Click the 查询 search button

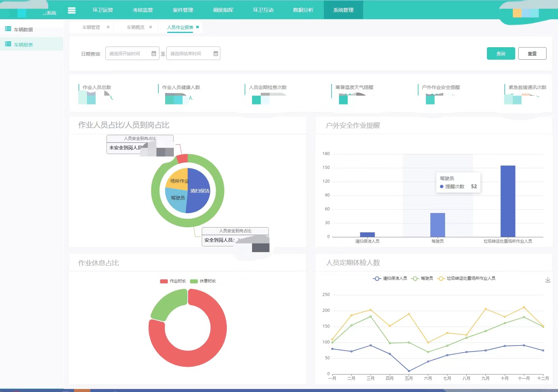(x=501, y=54)
